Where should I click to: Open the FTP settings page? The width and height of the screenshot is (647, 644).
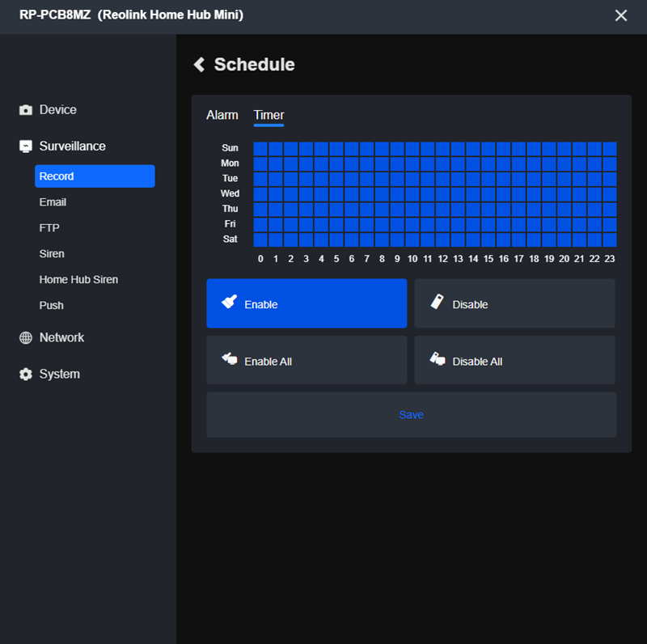point(49,228)
